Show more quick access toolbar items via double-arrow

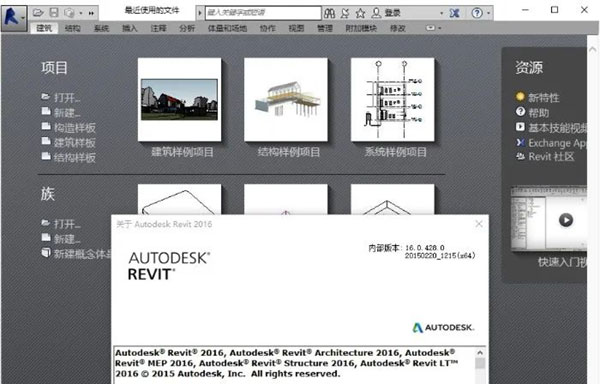91,13
